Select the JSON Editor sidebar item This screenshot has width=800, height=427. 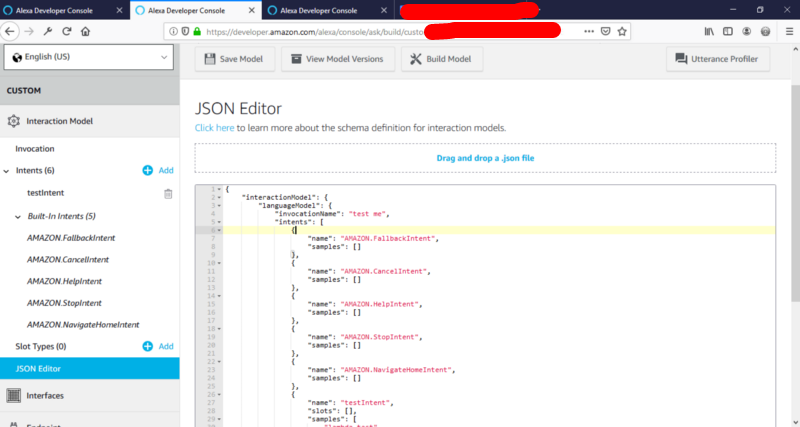(90, 368)
